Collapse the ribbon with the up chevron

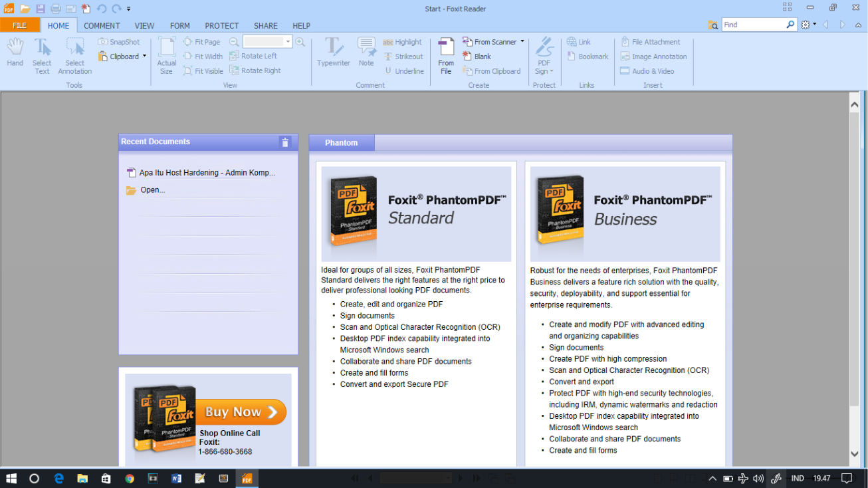tap(857, 25)
